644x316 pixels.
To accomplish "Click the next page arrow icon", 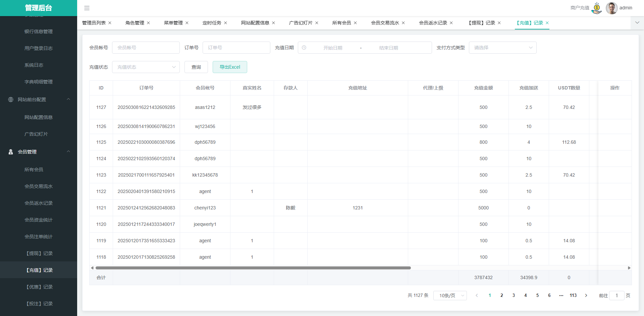I will [586, 295].
